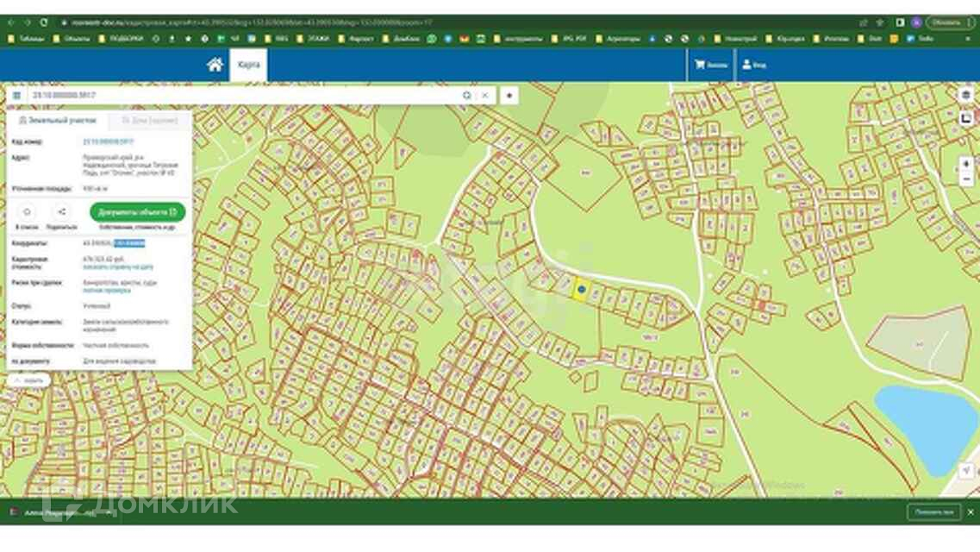
Task: Open the site home icon
Action: 215,65
